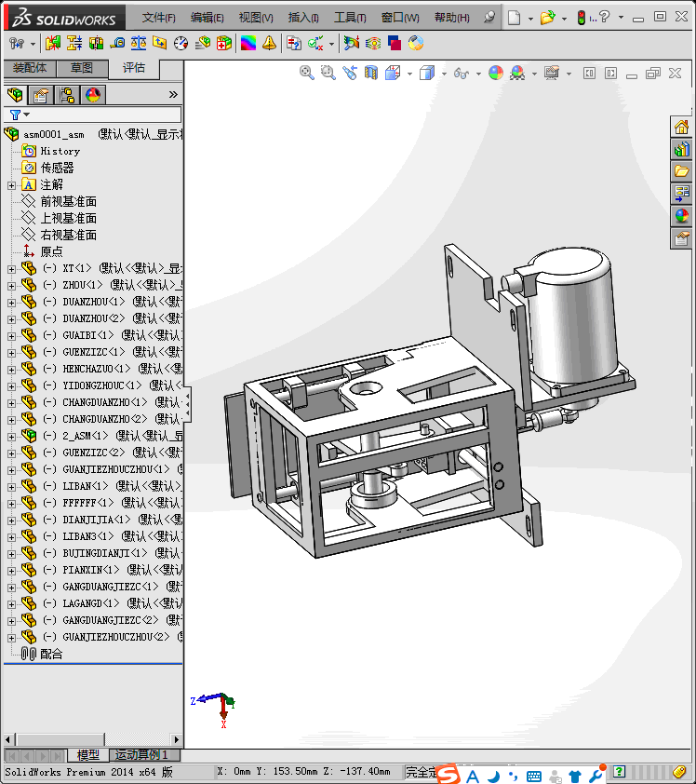Open the feature tree filter dropdown
The width and height of the screenshot is (696, 784).
(26, 115)
